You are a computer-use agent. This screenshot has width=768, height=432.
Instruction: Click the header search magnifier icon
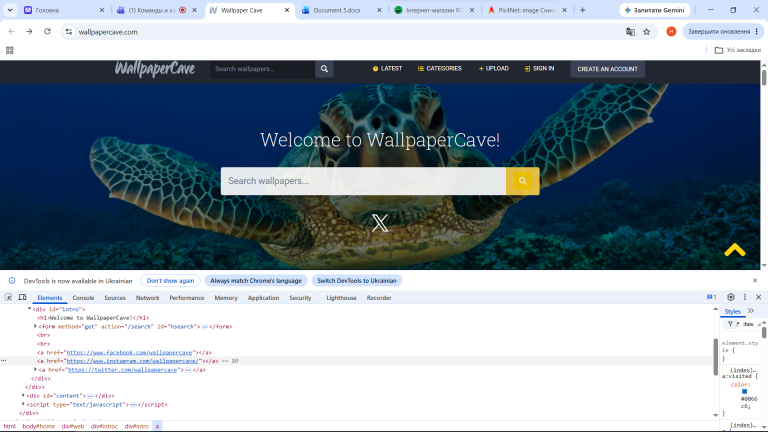[324, 69]
